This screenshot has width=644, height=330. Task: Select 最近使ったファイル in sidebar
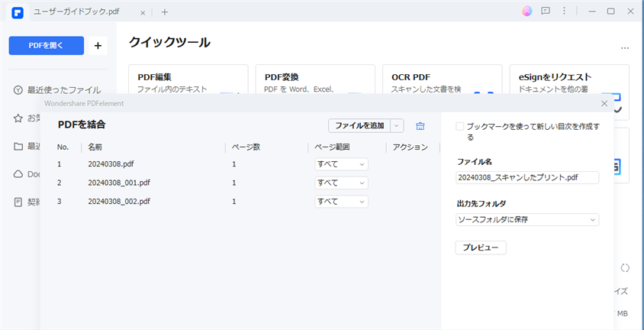[63, 90]
